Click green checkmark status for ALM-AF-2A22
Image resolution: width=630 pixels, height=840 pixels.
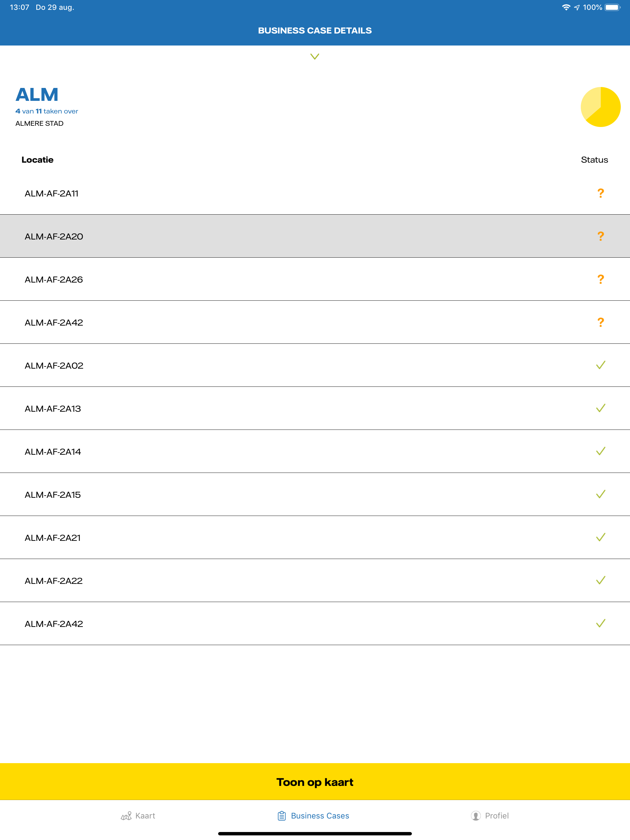[600, 580]
